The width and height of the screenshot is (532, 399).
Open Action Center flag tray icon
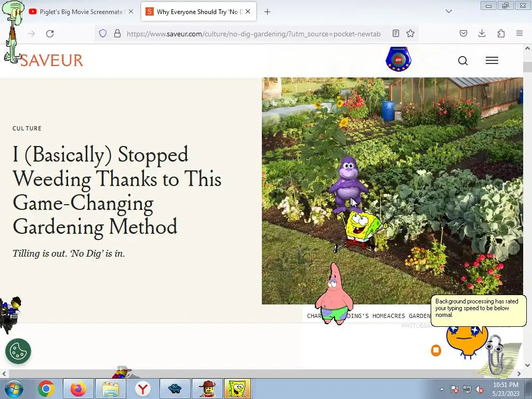(x=455, y=389)
